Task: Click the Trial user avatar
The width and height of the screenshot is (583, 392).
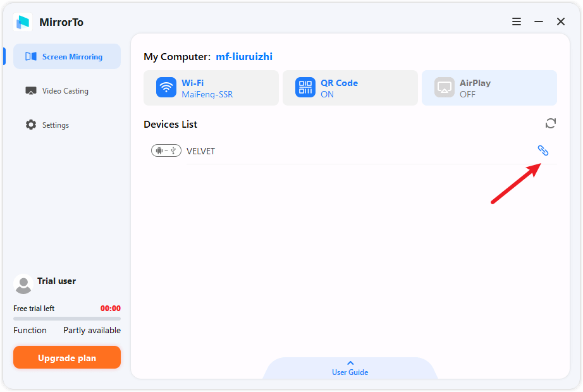Action: pyautogui.click(x=23, y=284)
